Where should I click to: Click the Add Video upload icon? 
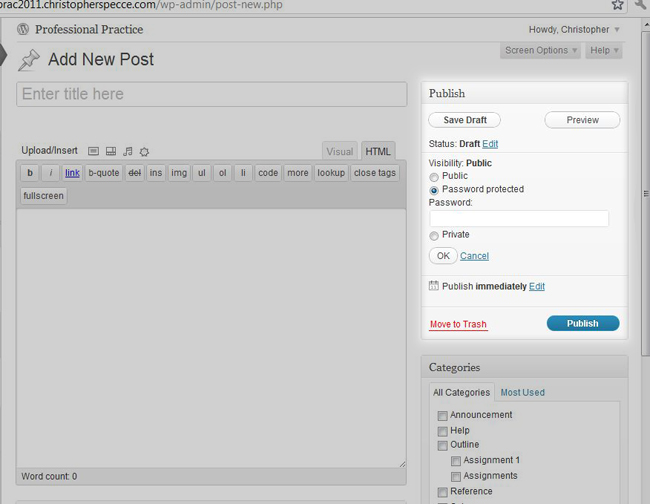tap(111, 151)
